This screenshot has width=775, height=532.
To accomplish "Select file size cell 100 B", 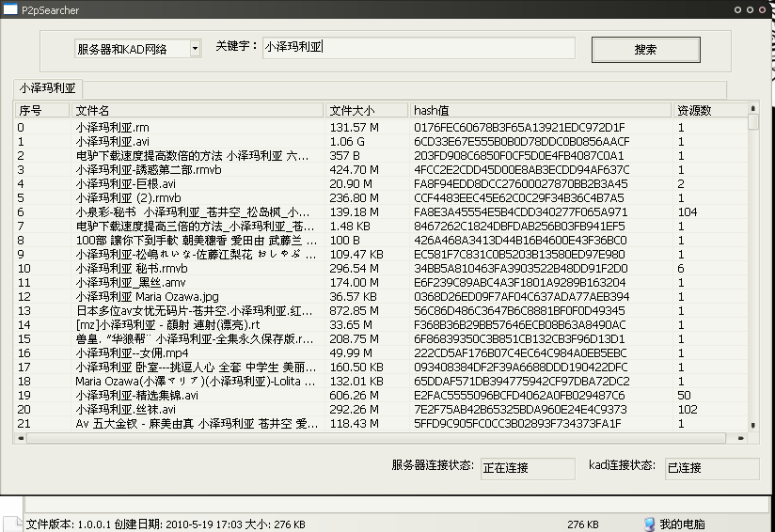I will tap(344, 241).
